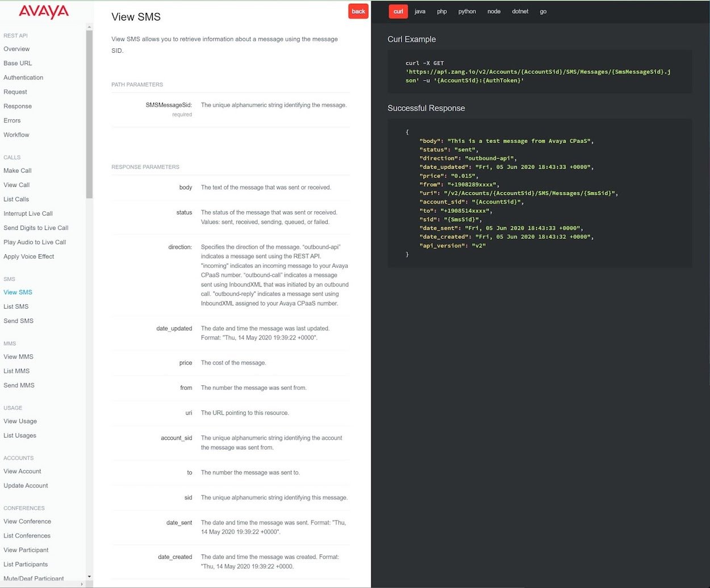Viewport: 710px width, 588px height.
Task: Open List MMS page
Action: coord(16,371)
